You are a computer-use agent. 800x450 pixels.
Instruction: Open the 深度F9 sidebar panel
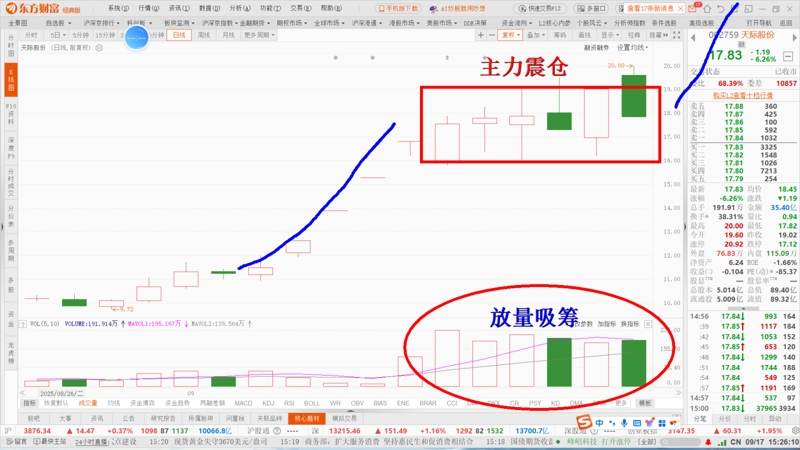pos(11,148)
